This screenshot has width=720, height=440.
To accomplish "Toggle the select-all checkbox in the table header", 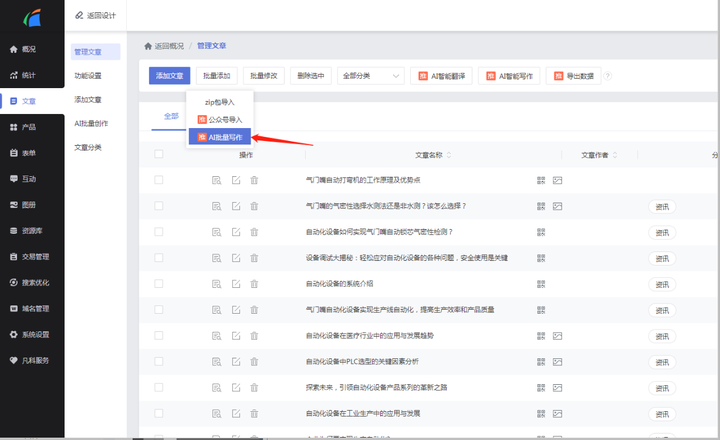I will click(158, 155).
